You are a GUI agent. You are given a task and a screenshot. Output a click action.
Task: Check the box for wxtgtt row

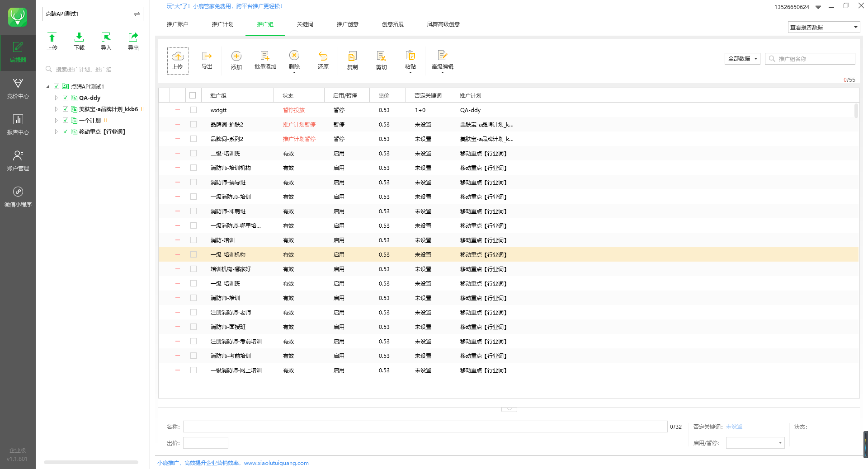tap(193, 110)
